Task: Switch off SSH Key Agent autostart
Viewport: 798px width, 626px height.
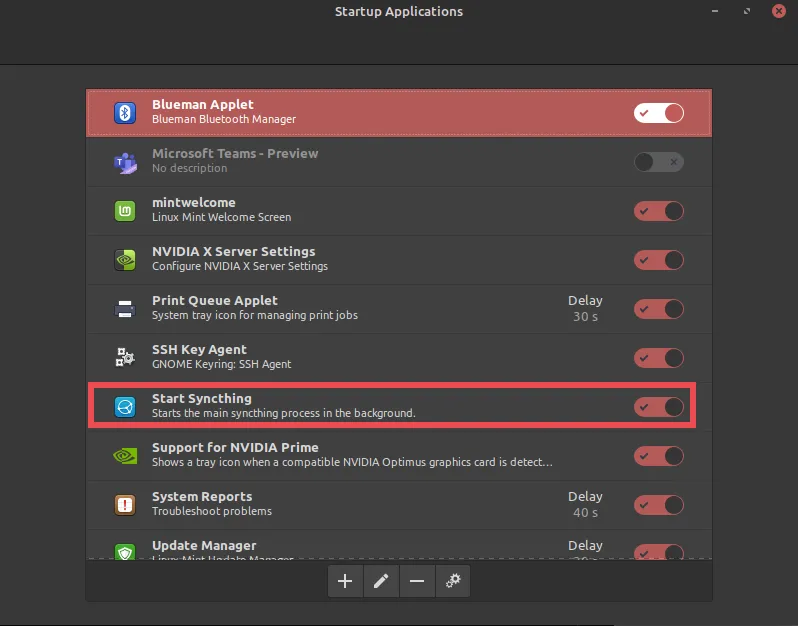Action: 658,357
